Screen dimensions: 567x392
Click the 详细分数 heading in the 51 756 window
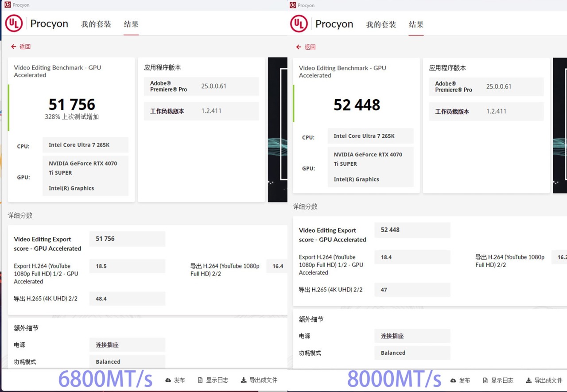click(x=20, y=215)
